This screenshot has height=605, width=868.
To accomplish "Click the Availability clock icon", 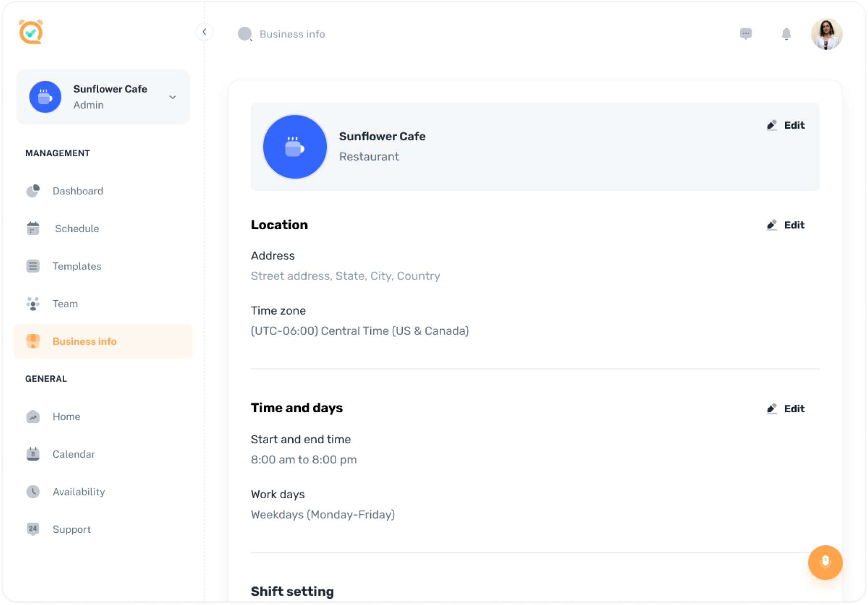I will tap(33, 492).
